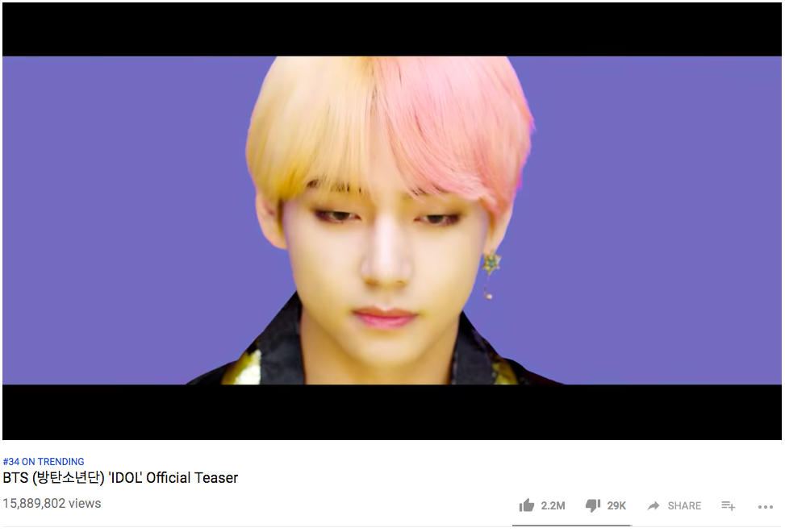This screenshot has height=532, width=785.
Task: Click the like-to-dislike ratio bar
Action: pyautogui.click(x=572, y=526)
